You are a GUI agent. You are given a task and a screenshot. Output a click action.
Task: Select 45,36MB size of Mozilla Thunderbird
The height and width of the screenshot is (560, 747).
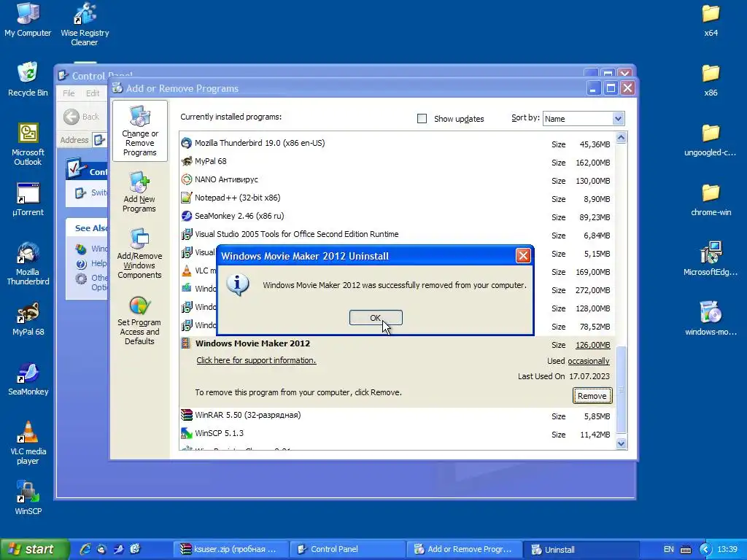pyautogui.click(x=595, y=144)
